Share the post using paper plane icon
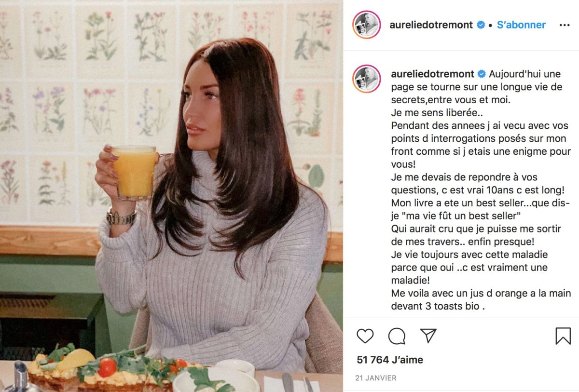 pos(428,336)
